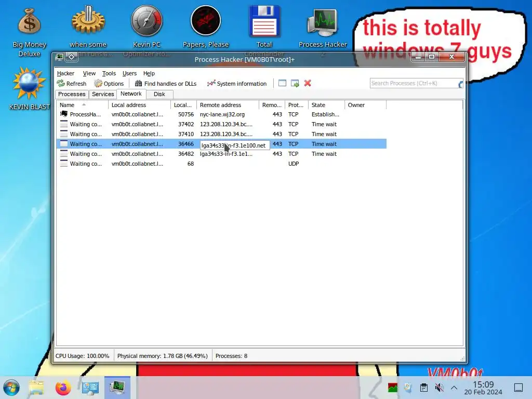Select the ProcessHa... connection row
The width and height of the screenshot is (532, 399).
coord(221,114)
